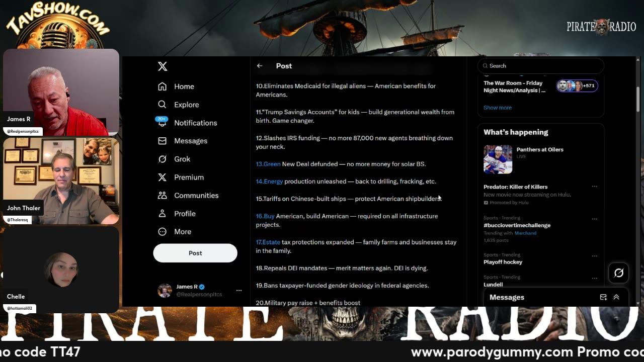Click the Messages drawer title
The image size is (644, 362).
tap(507, 297)
